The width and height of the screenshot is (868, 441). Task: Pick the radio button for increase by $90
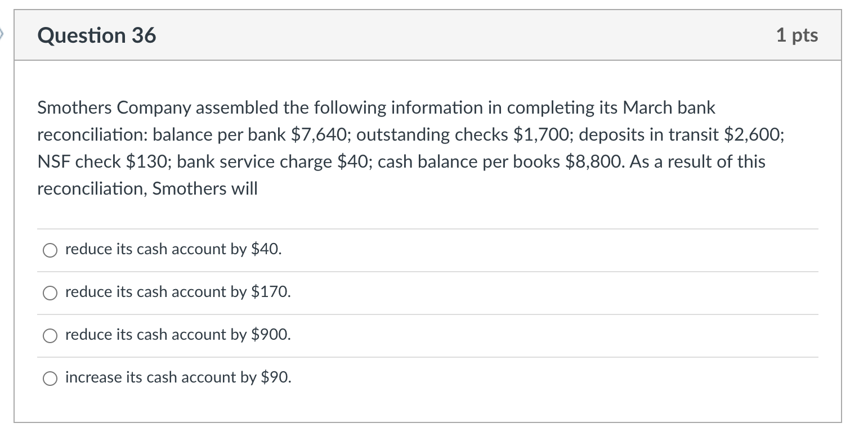[x=50, y=379]
